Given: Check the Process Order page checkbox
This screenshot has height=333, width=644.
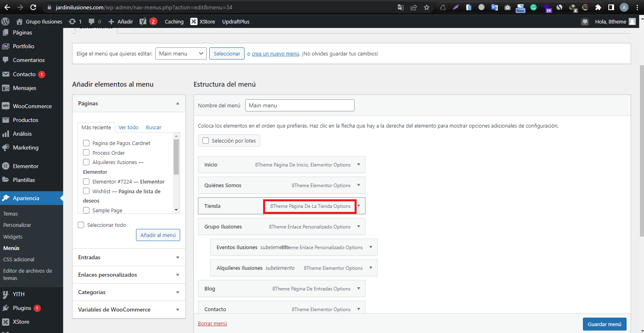Looking at the screenshot, I should click(86, 153).
